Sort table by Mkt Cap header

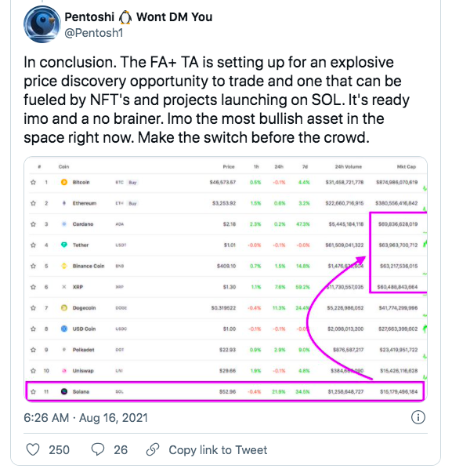tap(407, 167)
